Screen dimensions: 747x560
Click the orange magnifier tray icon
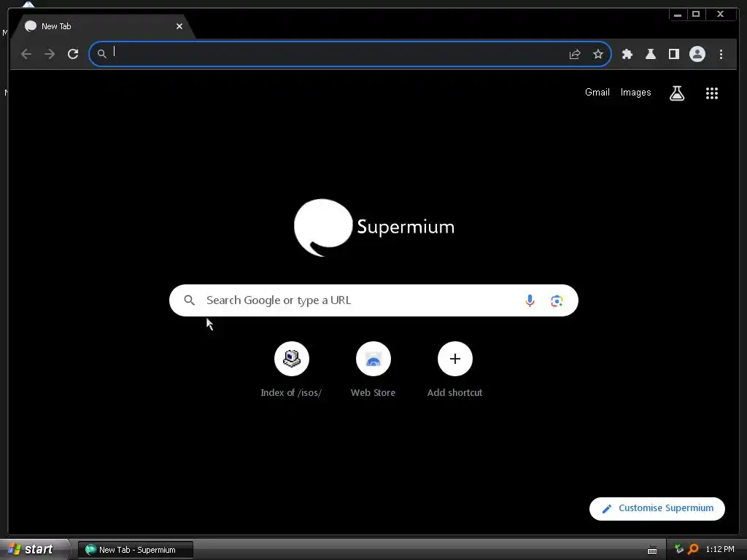pos(693,549)
